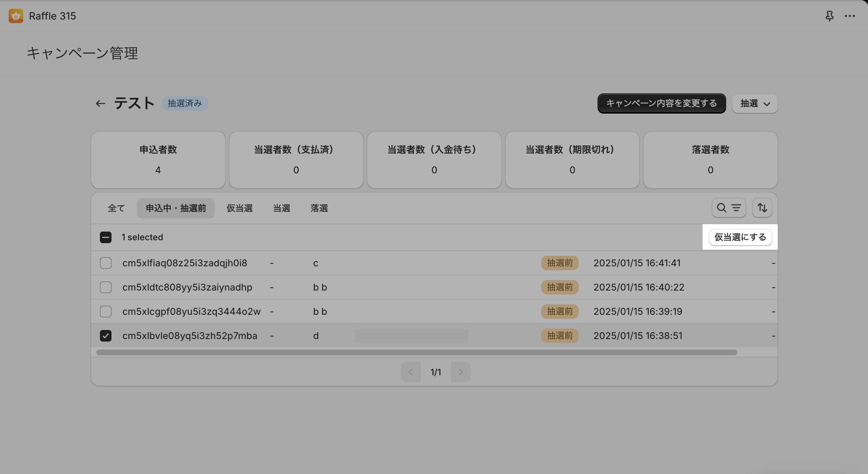Open the three-dot more options menu
This screenshot has height=474, width=868.
click(x=850, y=16)
